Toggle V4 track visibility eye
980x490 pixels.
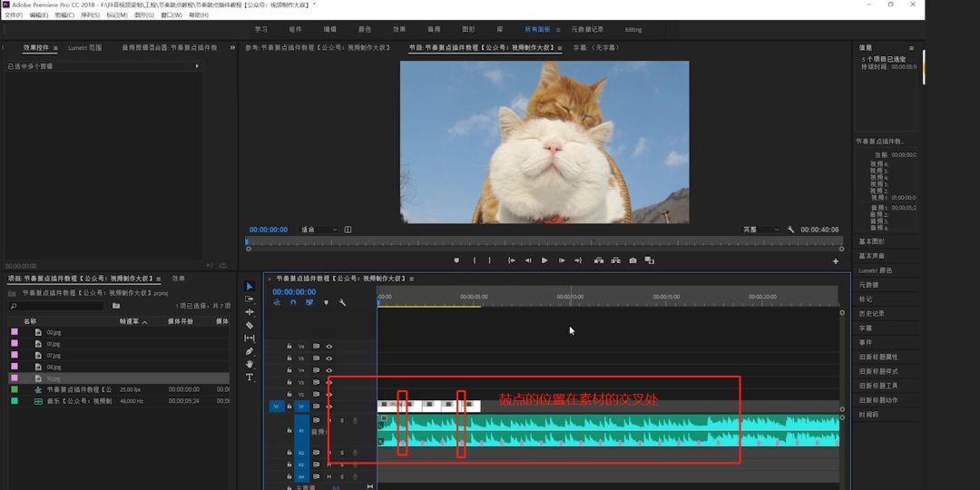(x=328, y=370)
